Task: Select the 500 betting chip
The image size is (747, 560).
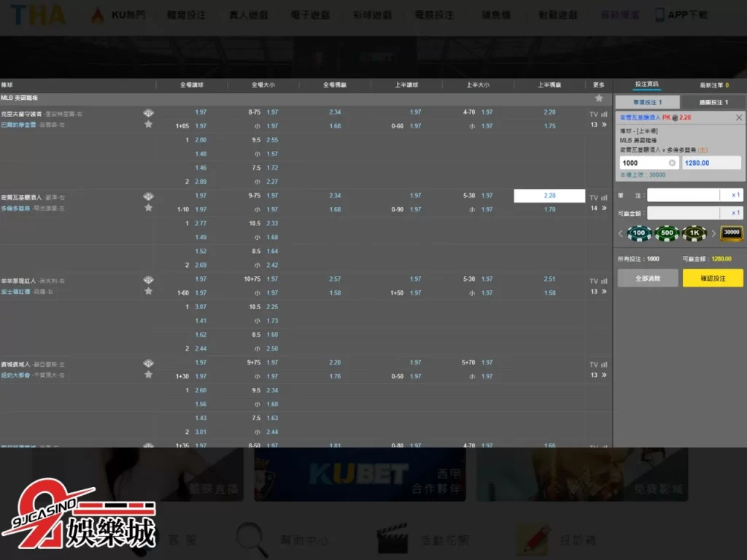Action: pos(667,233)
